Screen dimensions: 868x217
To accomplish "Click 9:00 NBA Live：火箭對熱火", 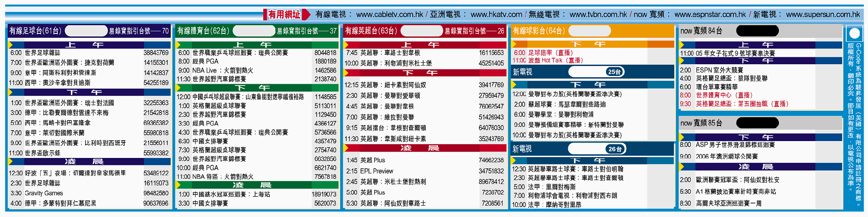I will 257,70.
